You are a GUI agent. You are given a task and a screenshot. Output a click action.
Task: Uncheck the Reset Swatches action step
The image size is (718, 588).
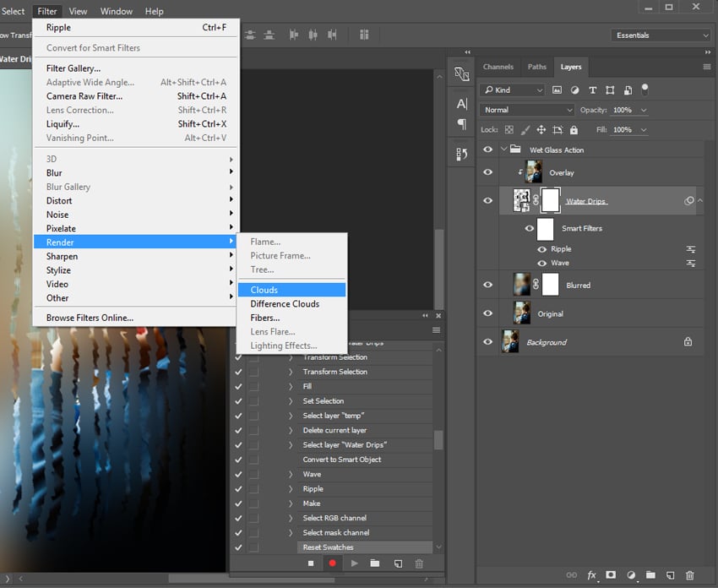click(x=237, y=547)
